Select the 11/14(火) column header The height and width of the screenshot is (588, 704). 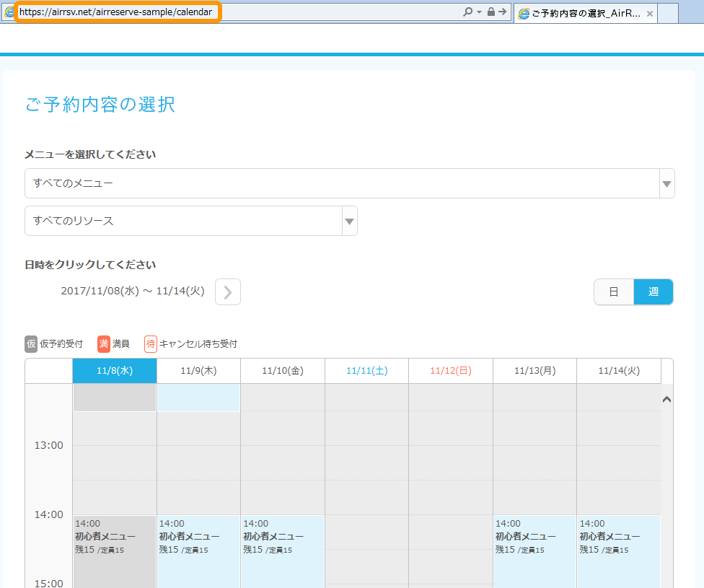point(619,371)
